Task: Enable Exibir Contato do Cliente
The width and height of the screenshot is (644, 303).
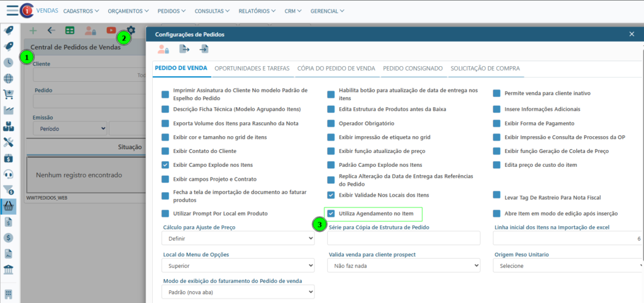Action: click(165, 151)
